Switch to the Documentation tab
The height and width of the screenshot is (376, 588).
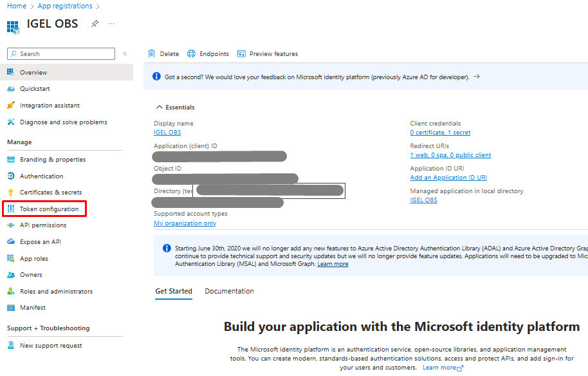(x=229, y=292)
